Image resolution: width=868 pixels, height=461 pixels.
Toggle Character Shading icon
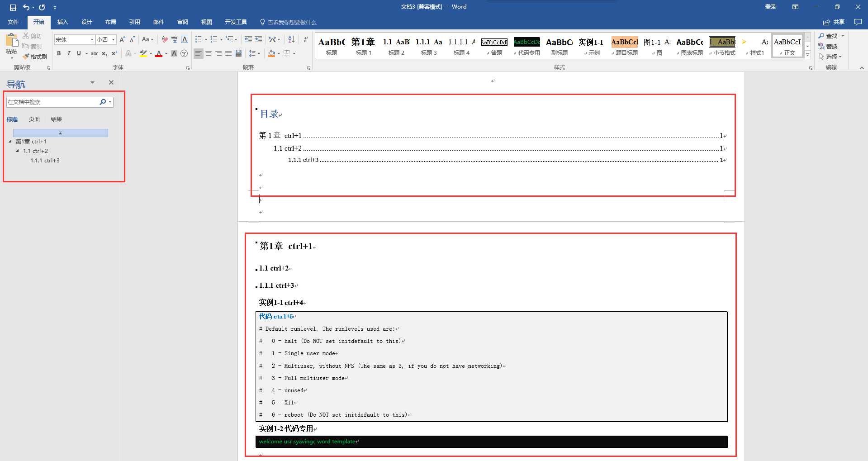(x=174, y=53)
